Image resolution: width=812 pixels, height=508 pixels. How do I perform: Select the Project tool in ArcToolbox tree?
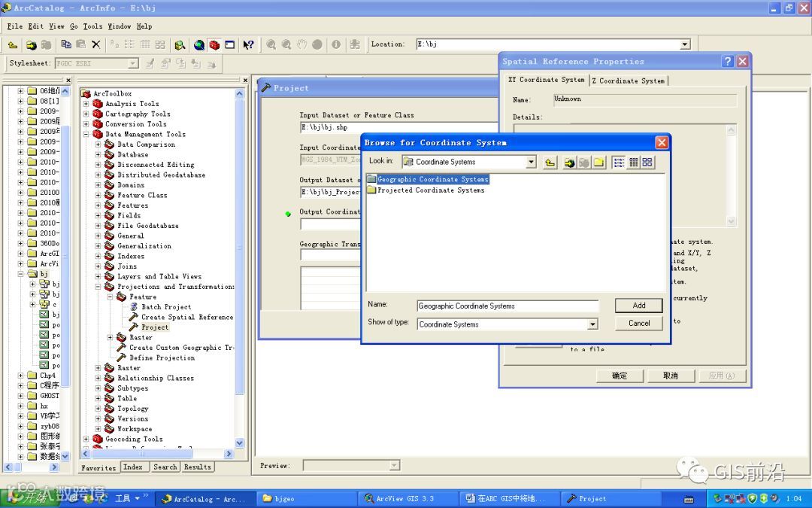tap(155, 327)
